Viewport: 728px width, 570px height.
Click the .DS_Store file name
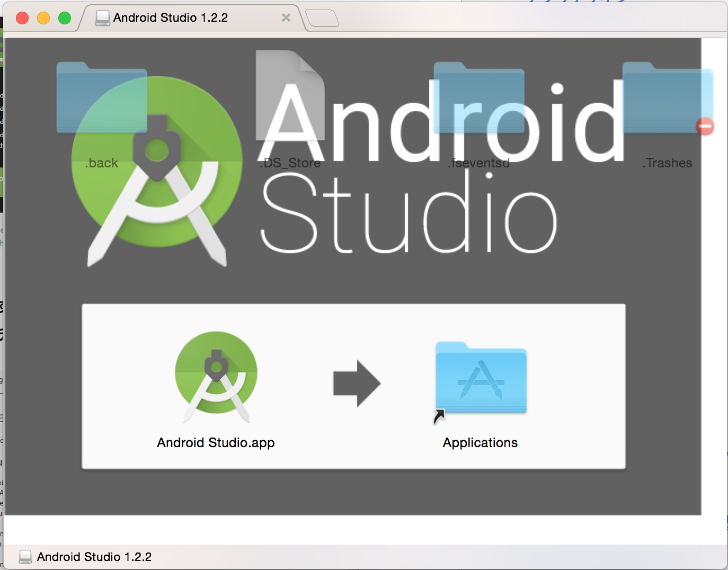pos(290,163)
